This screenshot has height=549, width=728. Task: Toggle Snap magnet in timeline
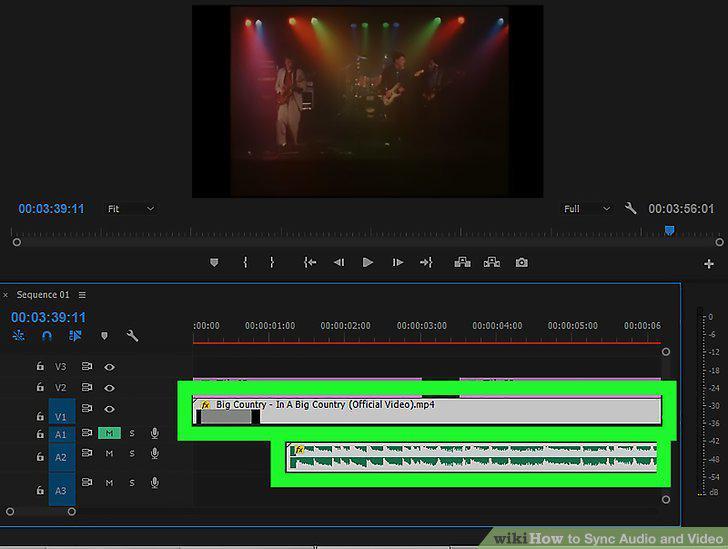pos(47,335)
